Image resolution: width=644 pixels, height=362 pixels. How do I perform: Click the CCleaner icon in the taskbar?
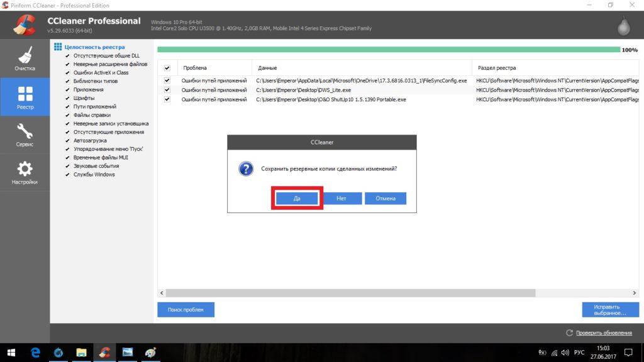click(104, 352)
